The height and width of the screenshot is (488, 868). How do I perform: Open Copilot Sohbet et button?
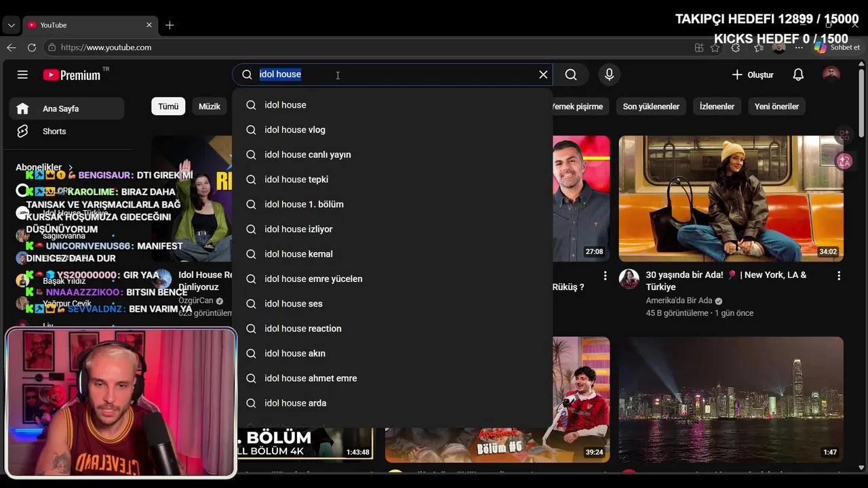point(837,47)
